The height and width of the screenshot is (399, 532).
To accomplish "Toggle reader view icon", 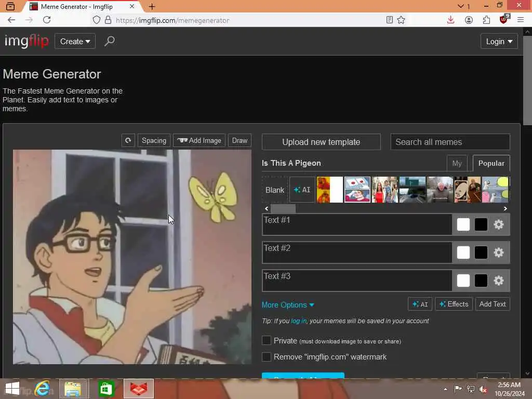I will pos(390,20).
